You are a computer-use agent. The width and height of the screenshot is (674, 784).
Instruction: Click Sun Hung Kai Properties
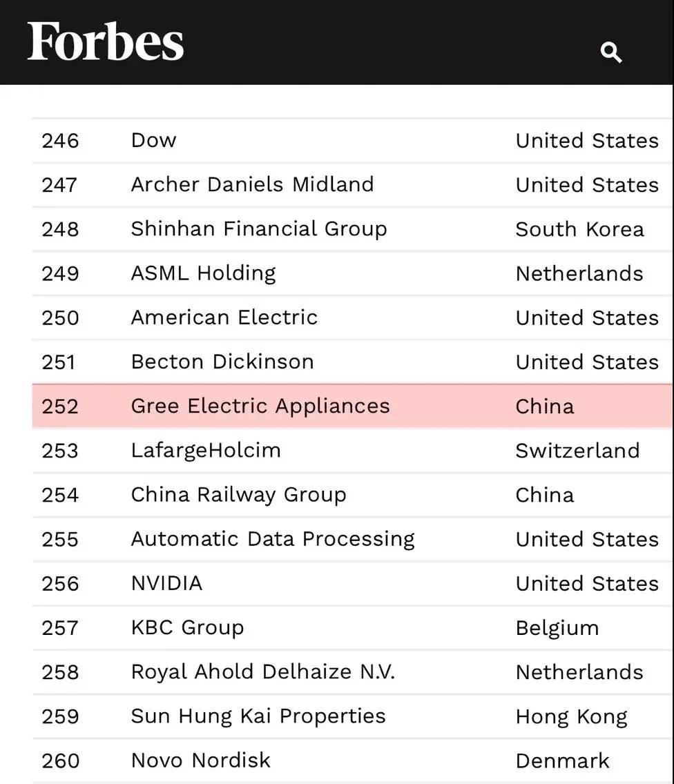pos(258,716)
